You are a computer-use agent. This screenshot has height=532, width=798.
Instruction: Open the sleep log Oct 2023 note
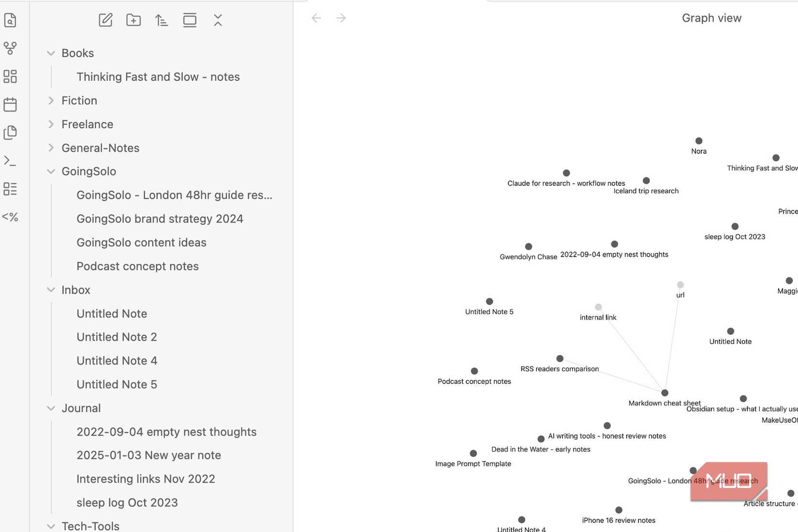pos(127,502)
